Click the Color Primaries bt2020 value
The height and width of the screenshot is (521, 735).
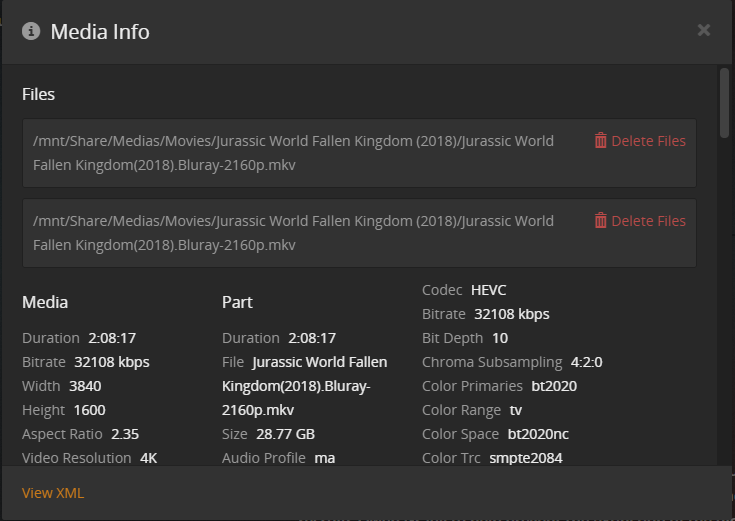554,386
